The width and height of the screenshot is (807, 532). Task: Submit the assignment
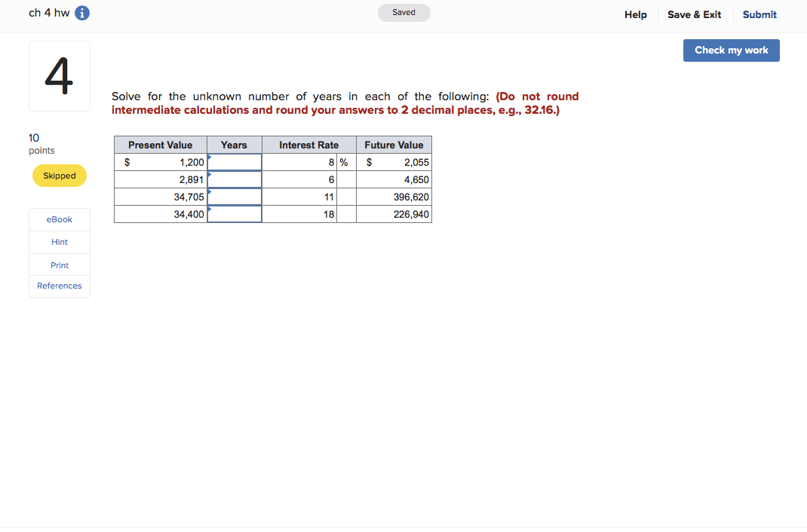pyautogui.click(x=759, y=15)
